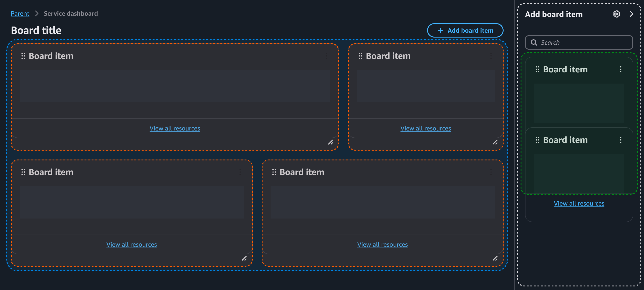The width and height of the screenshot is (644, 290).
Task: Click View all resources link in top-left board item
Action: coord(175,128)
